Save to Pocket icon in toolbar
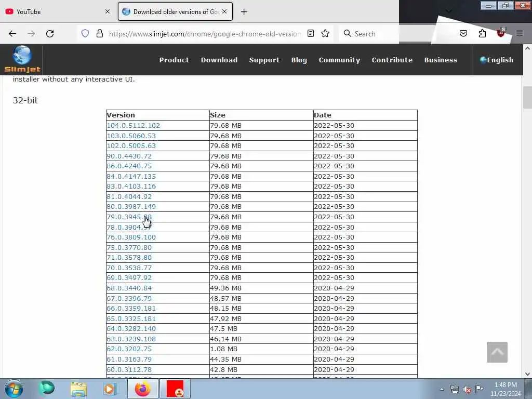 pyautogui.click(x=463, y=33)
